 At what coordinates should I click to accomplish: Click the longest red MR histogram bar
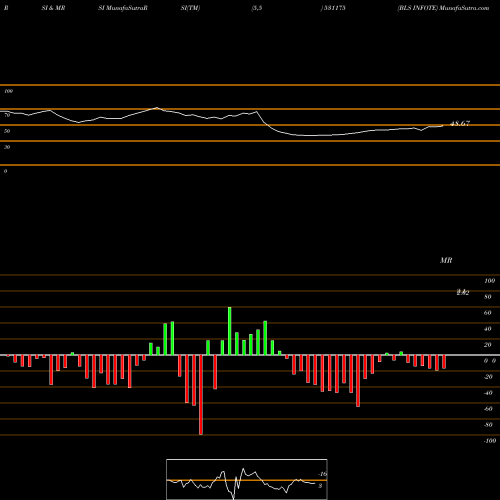pos(201,395)
